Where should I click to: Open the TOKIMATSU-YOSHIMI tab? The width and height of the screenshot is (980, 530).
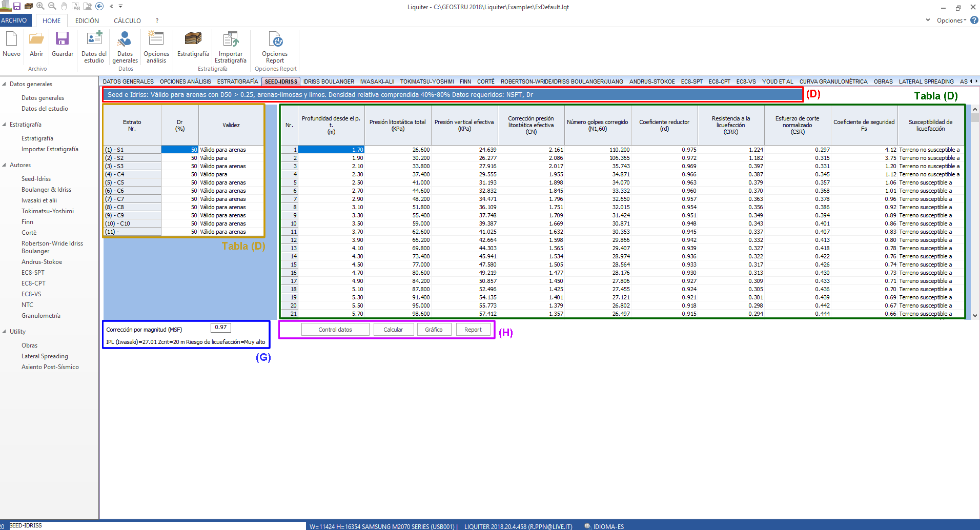pyautogui.click(x=427, y=81)
